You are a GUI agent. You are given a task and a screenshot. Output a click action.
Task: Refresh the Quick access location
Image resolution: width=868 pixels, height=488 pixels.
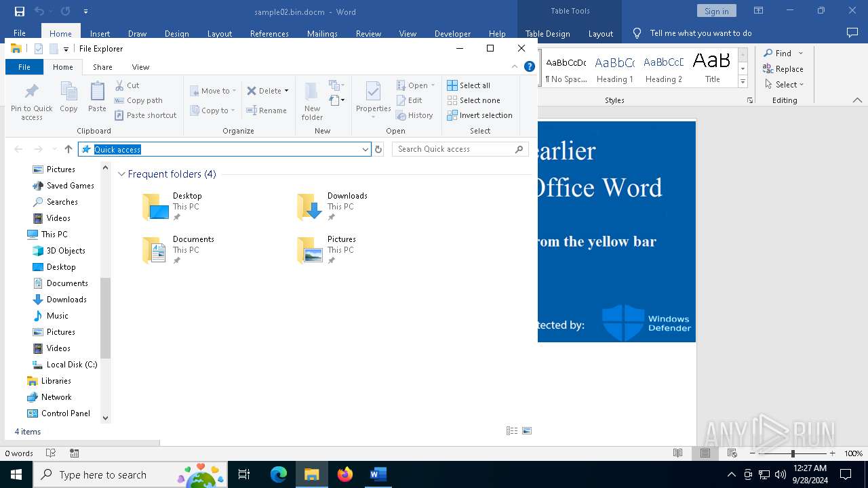click(x=378, y=149)
